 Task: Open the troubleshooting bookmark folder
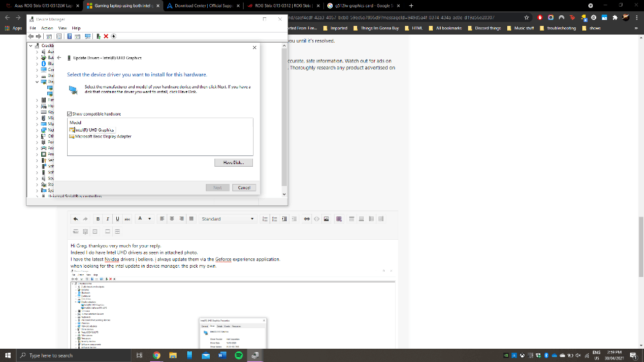pos(557,29)
